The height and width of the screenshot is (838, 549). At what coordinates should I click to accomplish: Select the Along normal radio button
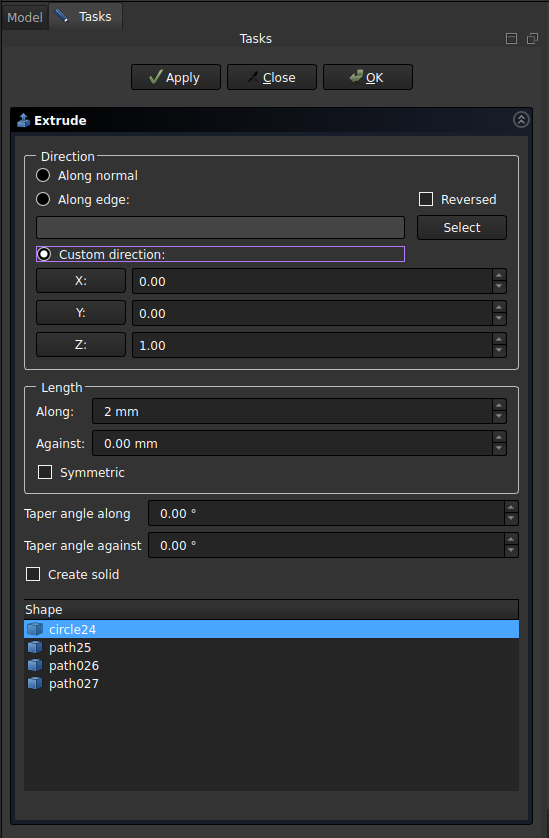click(43, 175)
